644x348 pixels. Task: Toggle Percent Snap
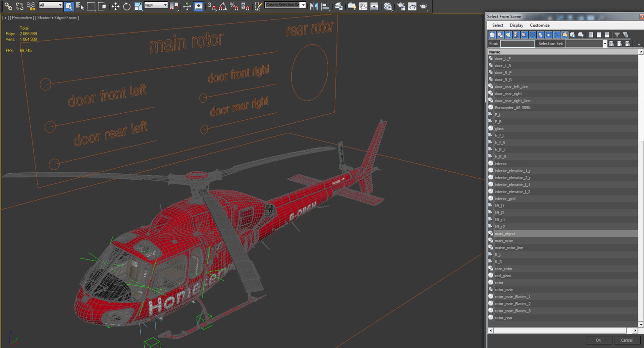point(234,6)
